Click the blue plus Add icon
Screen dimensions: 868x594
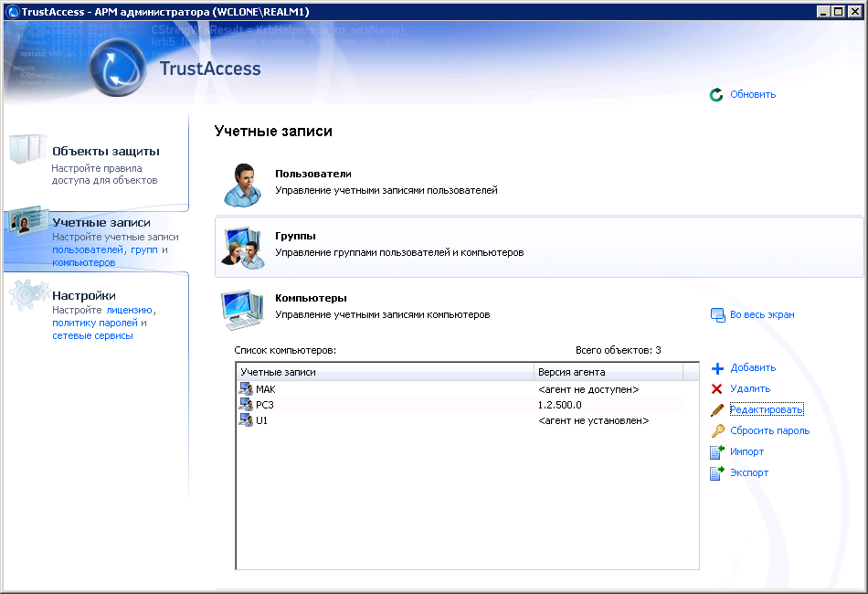point(717,368)
